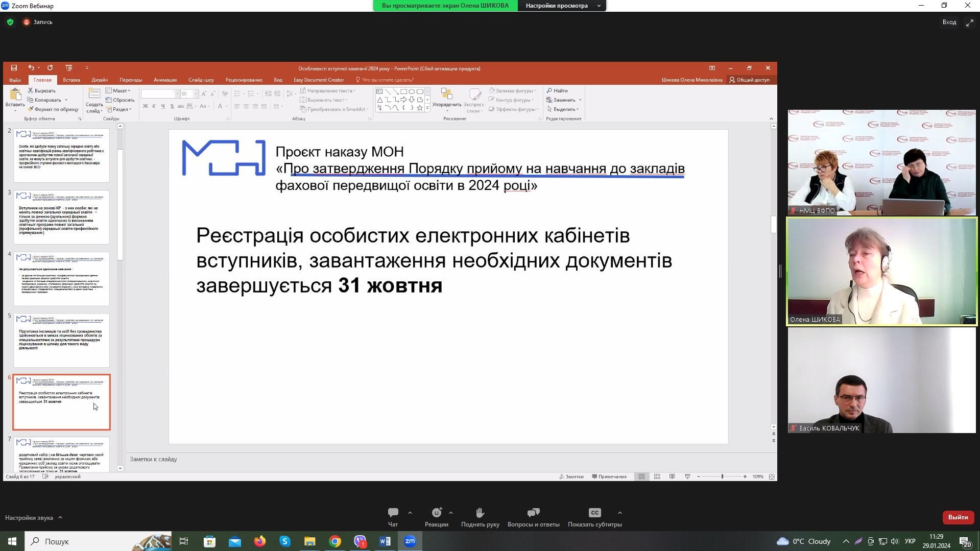The height and width of the screenshot is (551, 980).
Task: Open Questions and Answers panel
Action: point(533,513)
